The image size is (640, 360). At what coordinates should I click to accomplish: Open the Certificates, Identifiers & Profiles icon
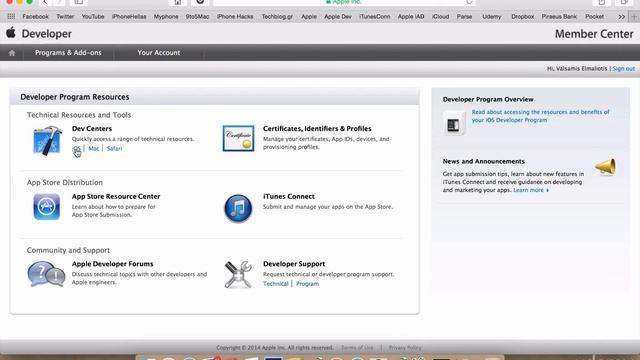click(x=238, y=138)
